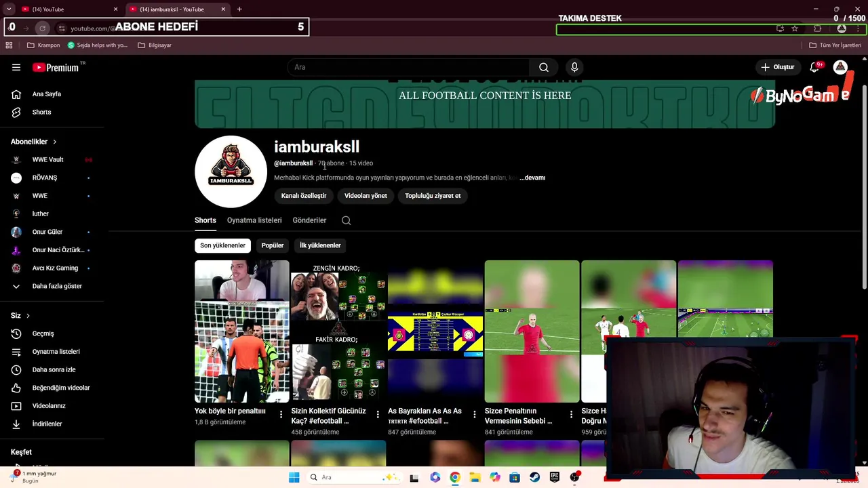Go to the YouTube Premium home logo

click(57, 67)
